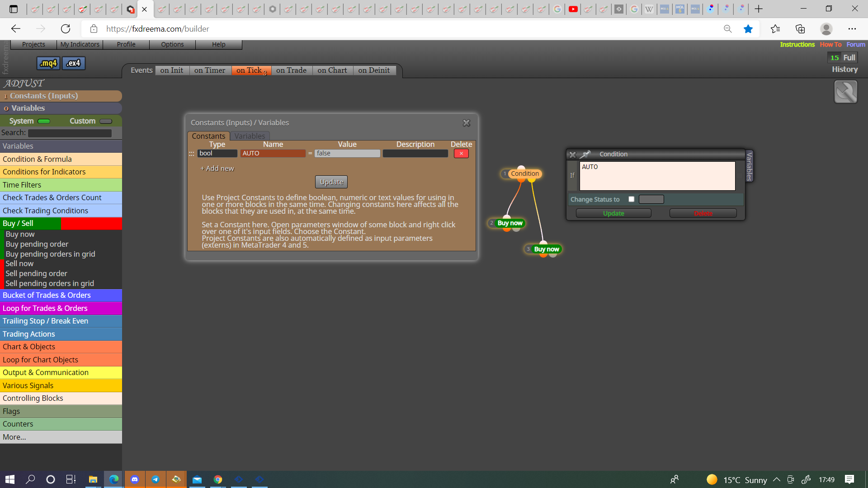Expand the Time Filters category

[x=61, y=185]
